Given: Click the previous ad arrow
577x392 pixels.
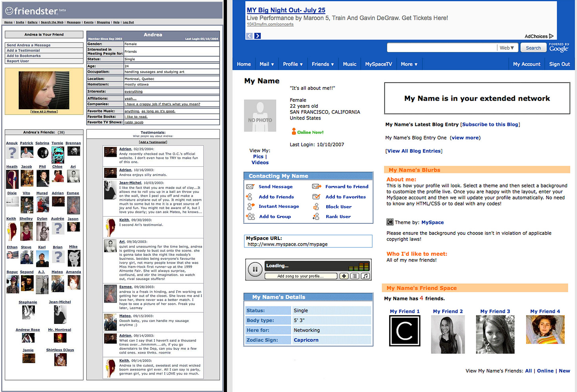Looking at the screenshot, I should [249, 36].
